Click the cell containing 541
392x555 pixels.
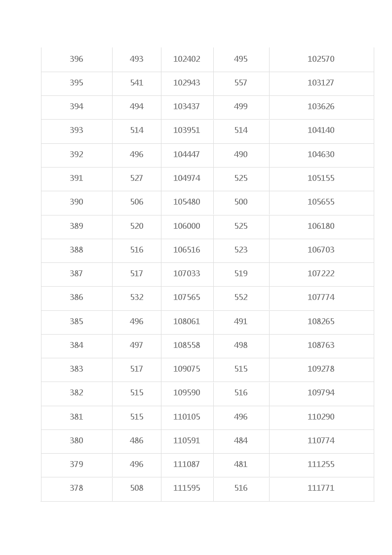(x=136, y=84)
